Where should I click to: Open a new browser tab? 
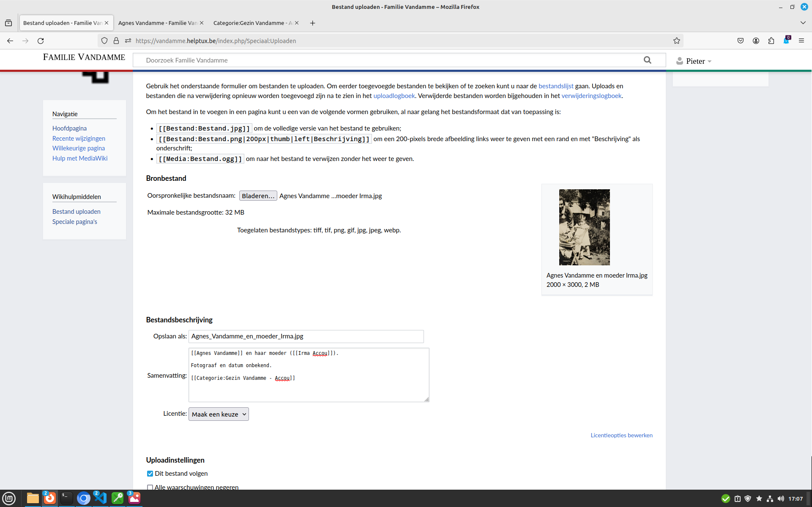click(312, 23)
